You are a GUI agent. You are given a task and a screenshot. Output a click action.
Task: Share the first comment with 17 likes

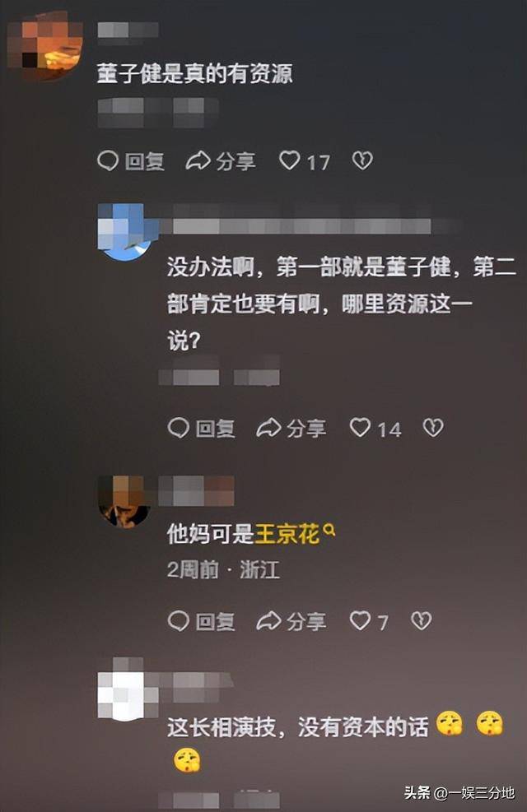click(221, 161)
